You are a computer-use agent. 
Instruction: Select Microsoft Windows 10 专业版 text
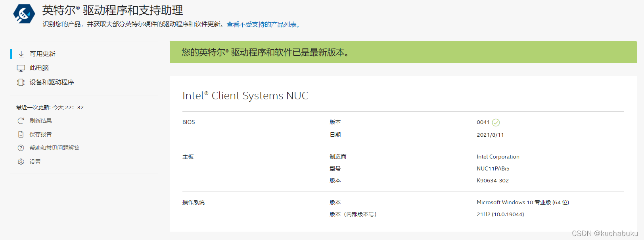tap(523, 203)
